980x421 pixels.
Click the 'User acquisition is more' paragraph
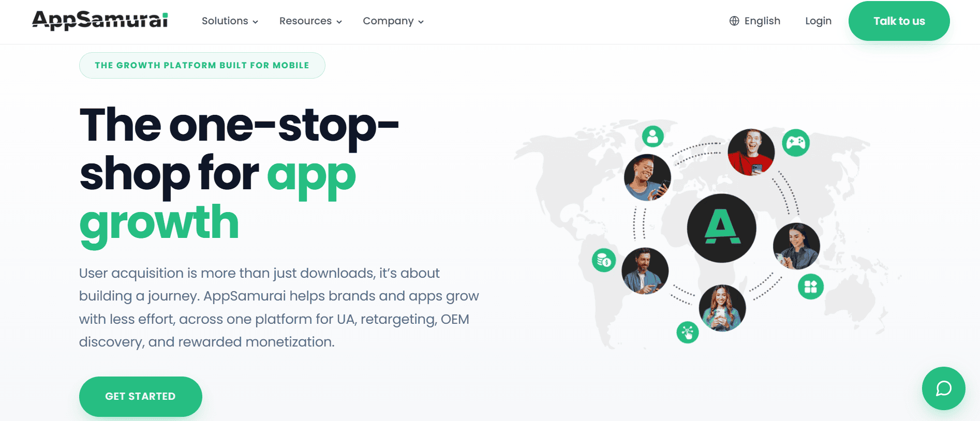[279, 307]
